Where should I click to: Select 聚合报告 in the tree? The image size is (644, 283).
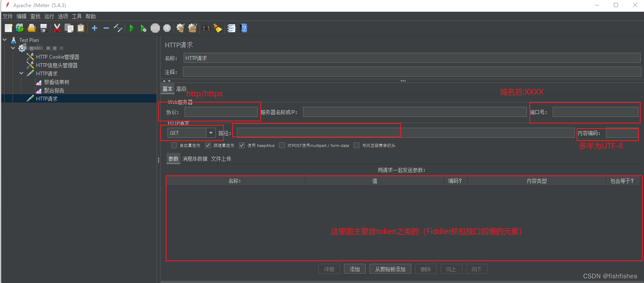[x=54, y=90]
